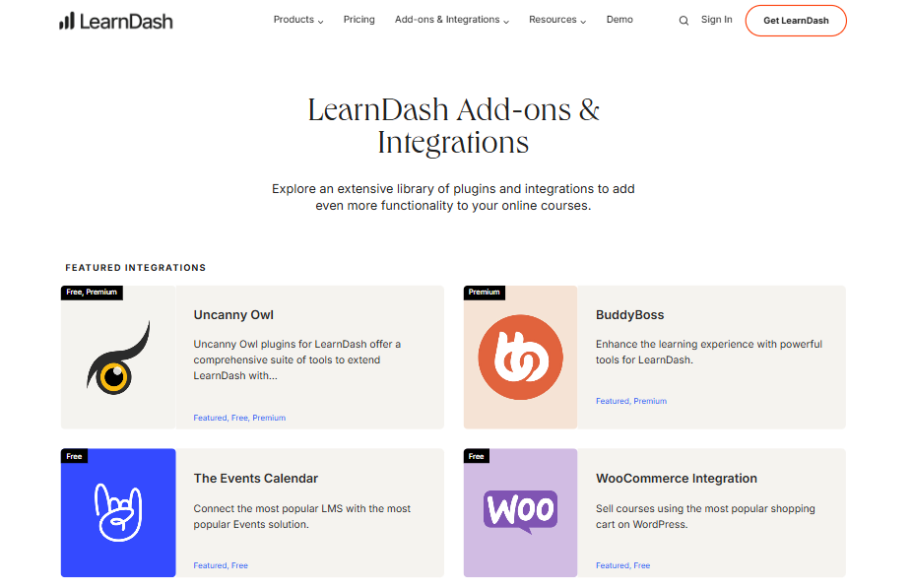Click the Free, Premium badge on Uncanny Owl
Image resolution: width=912 pixels, height=588 pixels.
tap(92, 293)
